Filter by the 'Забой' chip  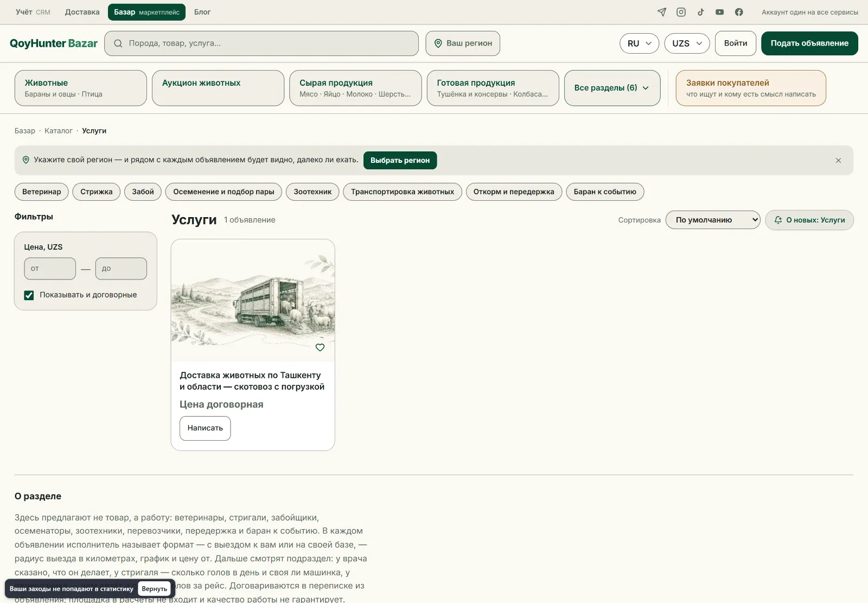pyautogui.click(x=143, y=192)
